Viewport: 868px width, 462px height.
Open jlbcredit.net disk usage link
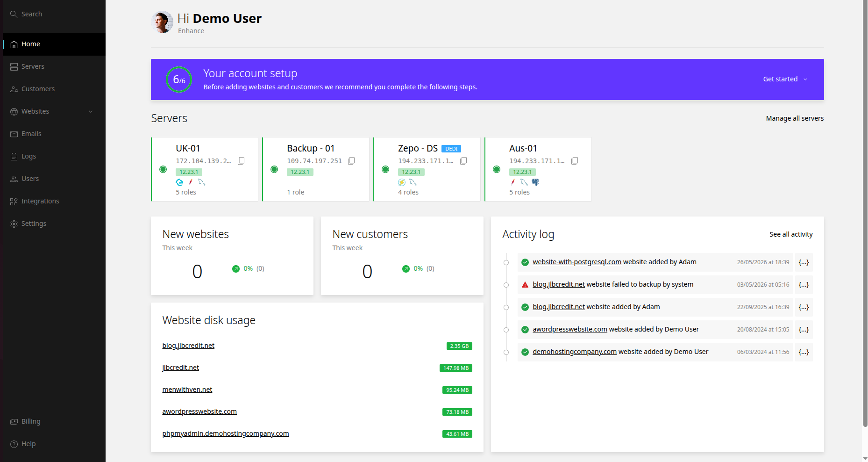tap(181, 368)
